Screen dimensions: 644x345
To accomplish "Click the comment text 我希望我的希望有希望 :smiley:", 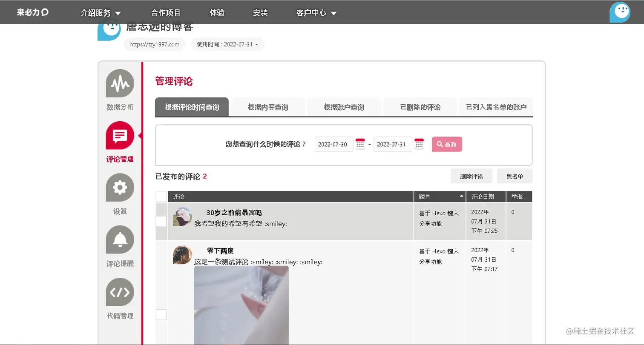I will [241, 223].
